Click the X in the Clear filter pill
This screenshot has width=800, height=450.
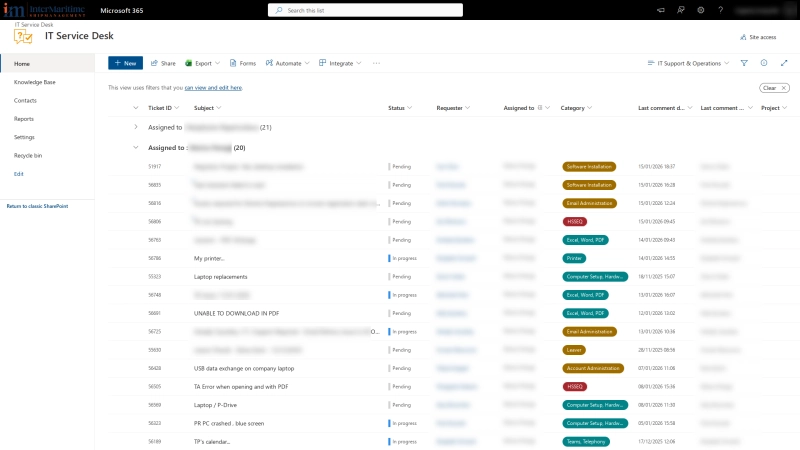[x=784, y=88]
